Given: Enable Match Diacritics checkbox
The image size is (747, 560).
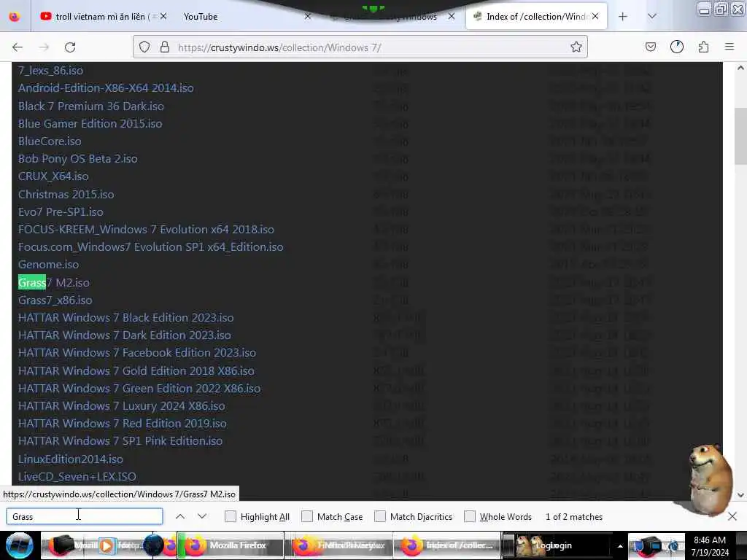Looking at the screenshot, I should pos(379,517).
